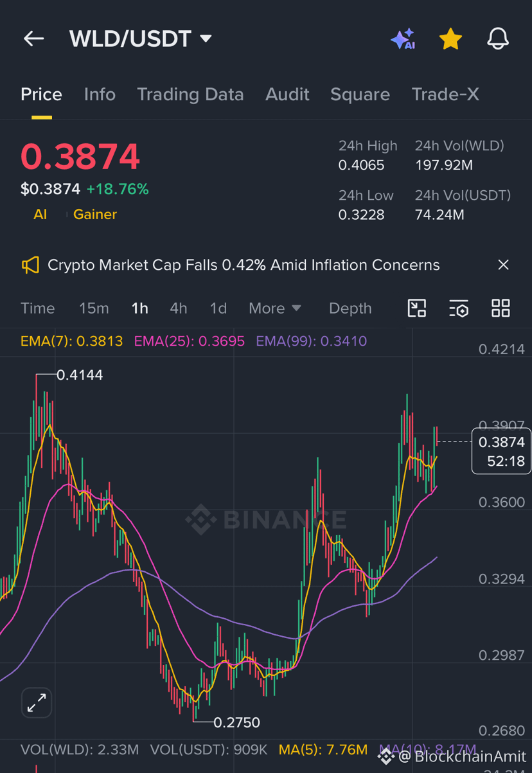Select the 4h interval
This screenshot has width=532, height=773.
click(179, 308)
